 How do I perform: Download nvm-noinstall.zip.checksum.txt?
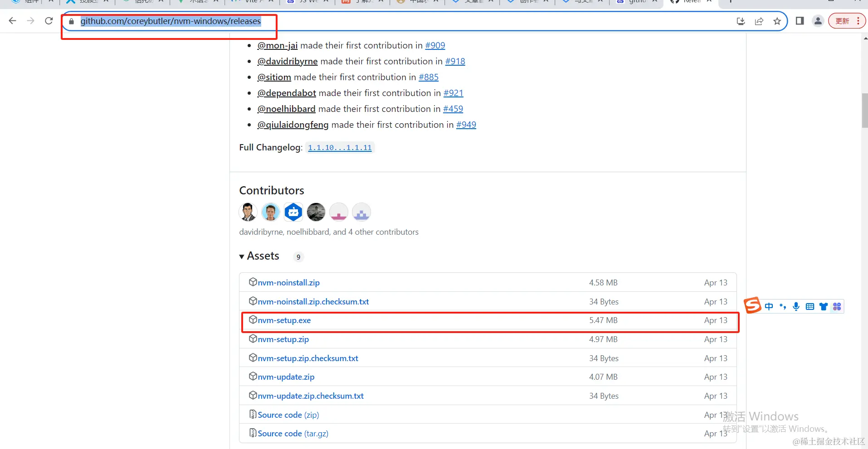click(313, 301)
